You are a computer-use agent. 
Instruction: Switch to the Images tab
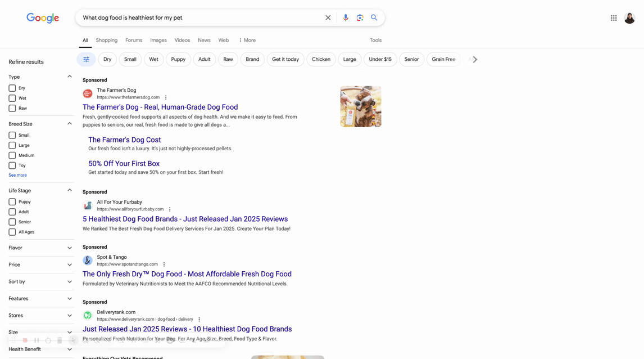click(x=158, y=41)
